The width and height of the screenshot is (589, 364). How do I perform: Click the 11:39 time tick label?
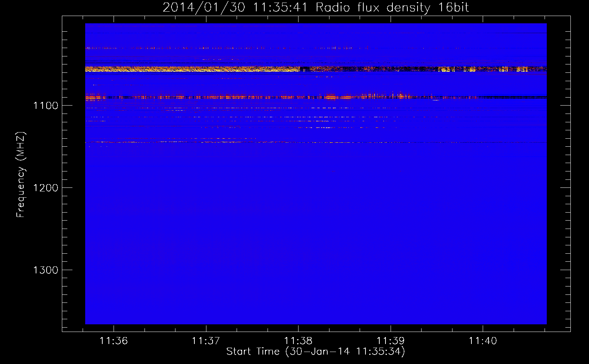coord(391,341)
